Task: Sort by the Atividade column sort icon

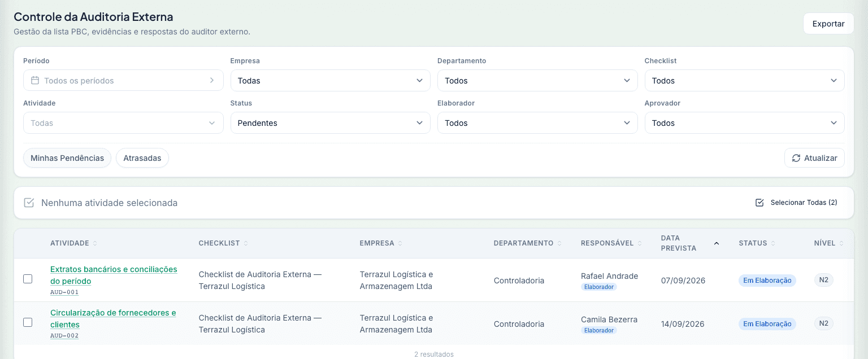Action: 95,243
